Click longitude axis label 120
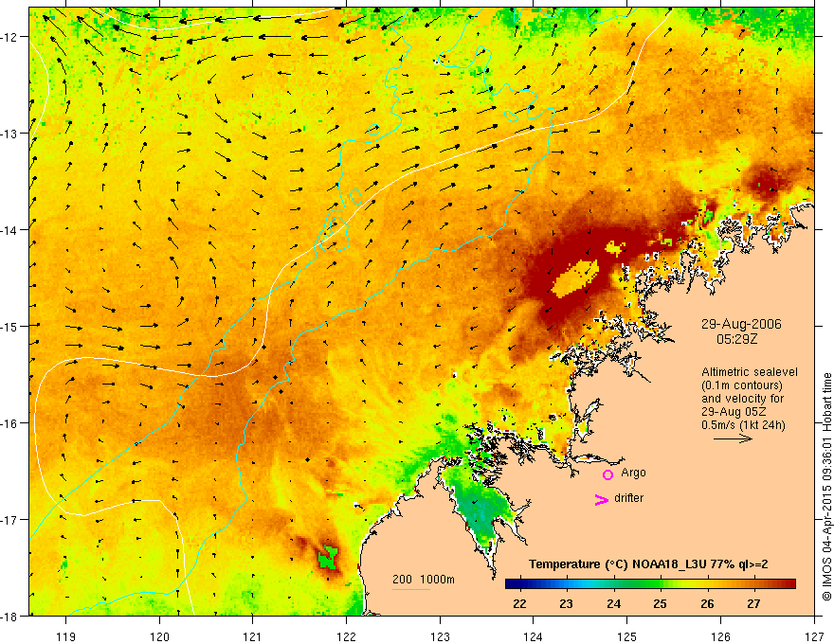Viewport: 834px width, 644px height. coord(159,636)
